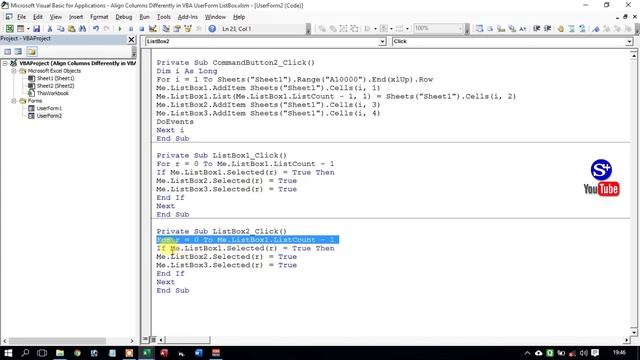Viewport: 640px width, 360px height.
Task: Stop execution with the Reset icon
Action: click(x=141, y=29)
